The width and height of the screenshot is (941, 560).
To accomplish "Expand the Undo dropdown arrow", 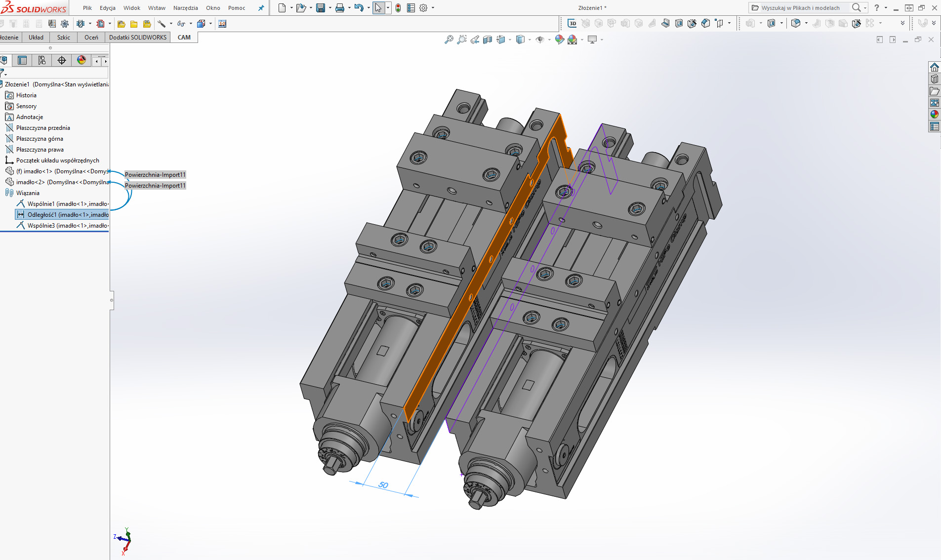I will click(x=368, y=8).
